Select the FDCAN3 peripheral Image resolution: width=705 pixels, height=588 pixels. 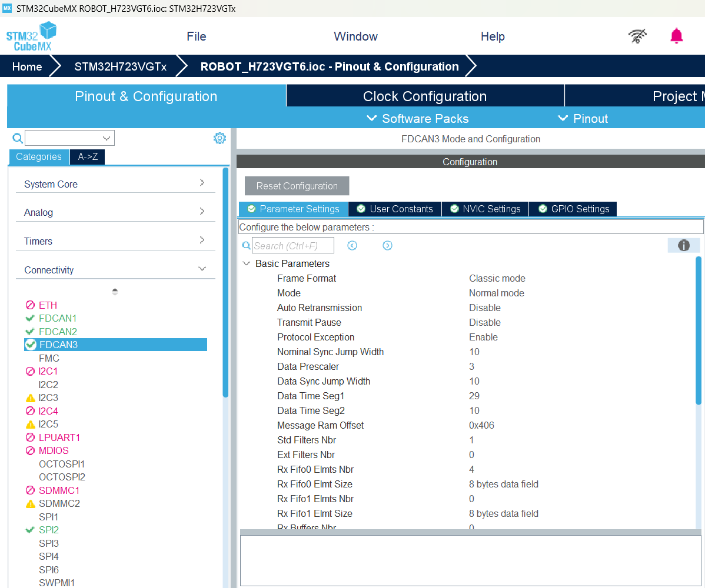[115, 345]
